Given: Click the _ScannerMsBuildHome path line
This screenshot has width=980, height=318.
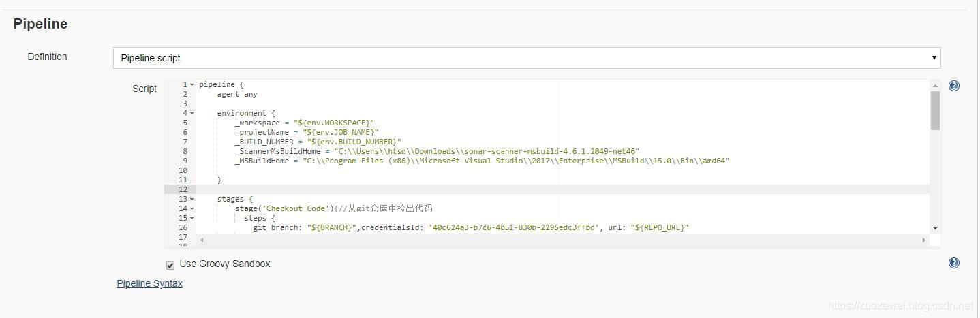Looking at the screenshot, I should click(x=437, y=151).
